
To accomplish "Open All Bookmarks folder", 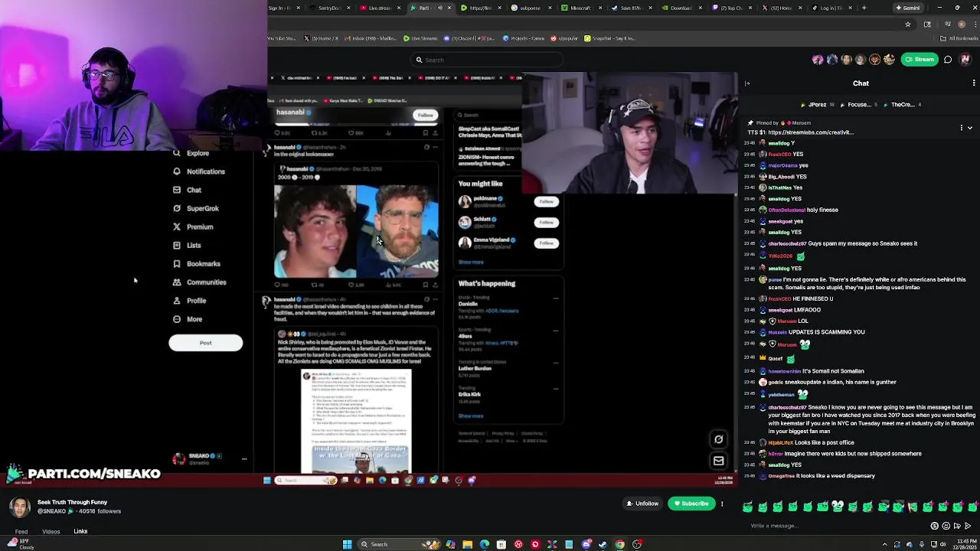I will [961, 38].
